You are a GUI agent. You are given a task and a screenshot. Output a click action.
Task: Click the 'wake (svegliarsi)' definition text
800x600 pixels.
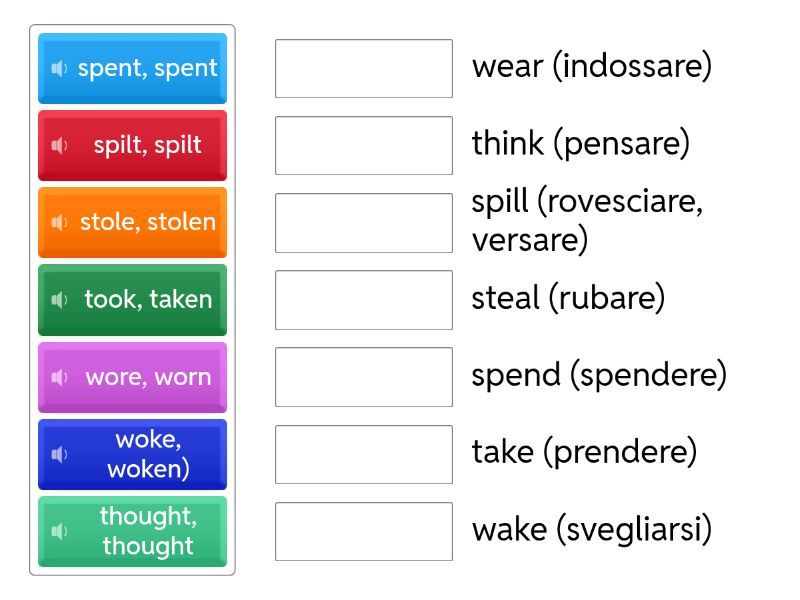[592, 529]
